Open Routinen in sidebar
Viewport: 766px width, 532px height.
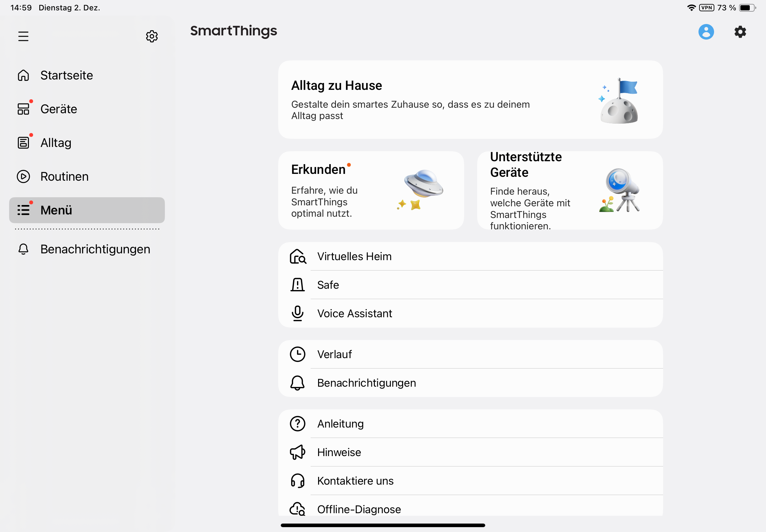(64, 176)
